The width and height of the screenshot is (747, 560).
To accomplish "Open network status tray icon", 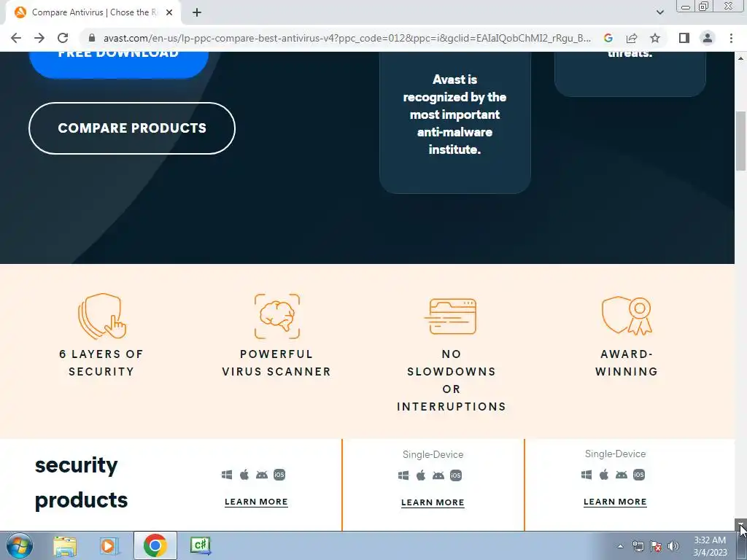I will click(638, 546).
